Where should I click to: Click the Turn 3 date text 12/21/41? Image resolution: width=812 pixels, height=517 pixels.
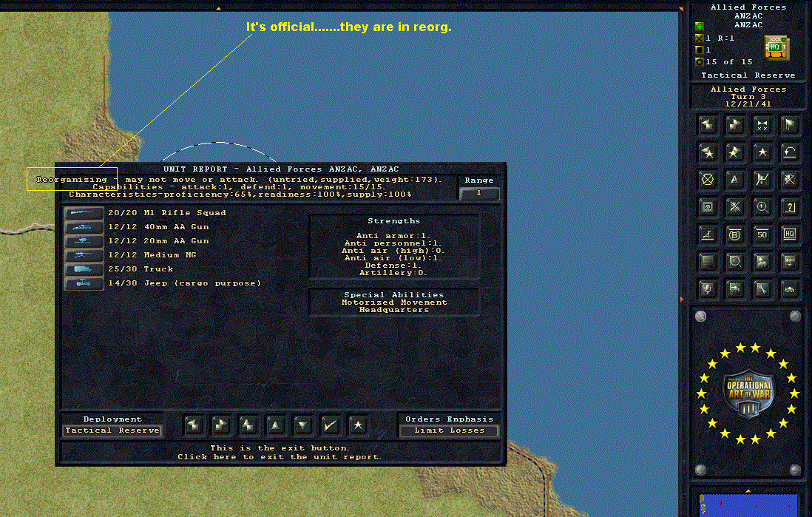tap(748, 104)
